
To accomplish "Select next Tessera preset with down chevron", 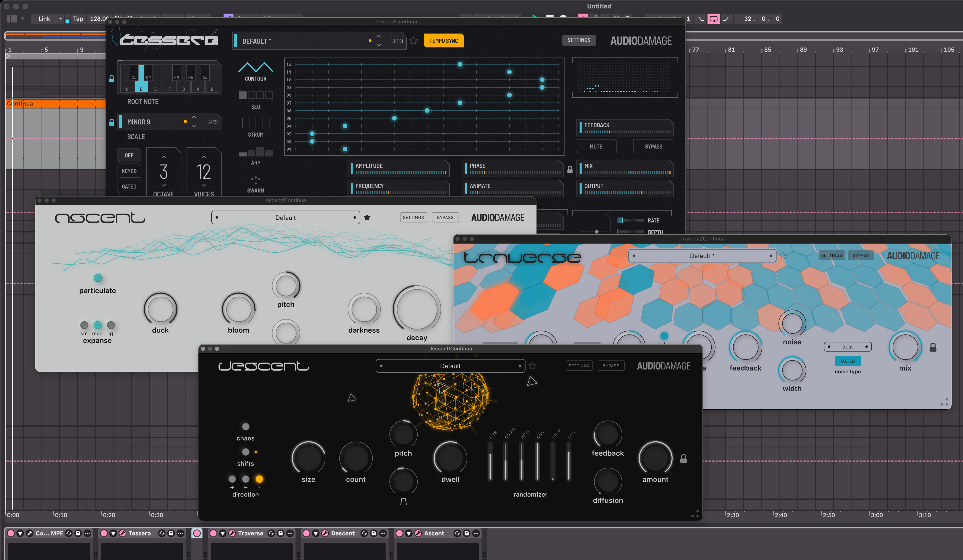I will (x=379, y=45).
